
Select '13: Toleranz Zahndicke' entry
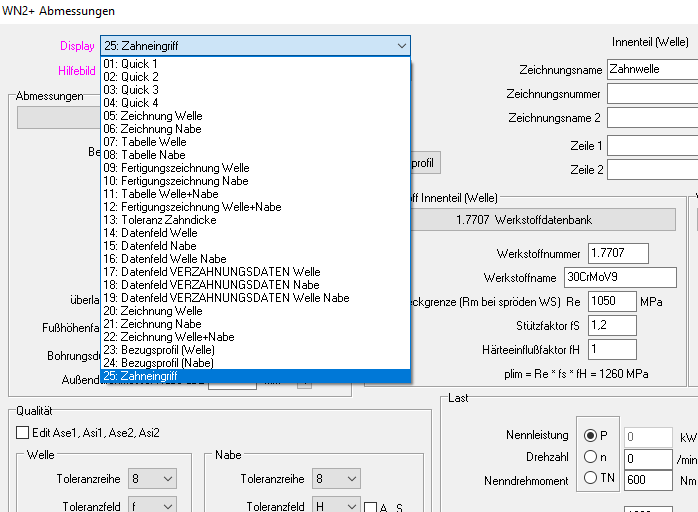pos(158,220)
